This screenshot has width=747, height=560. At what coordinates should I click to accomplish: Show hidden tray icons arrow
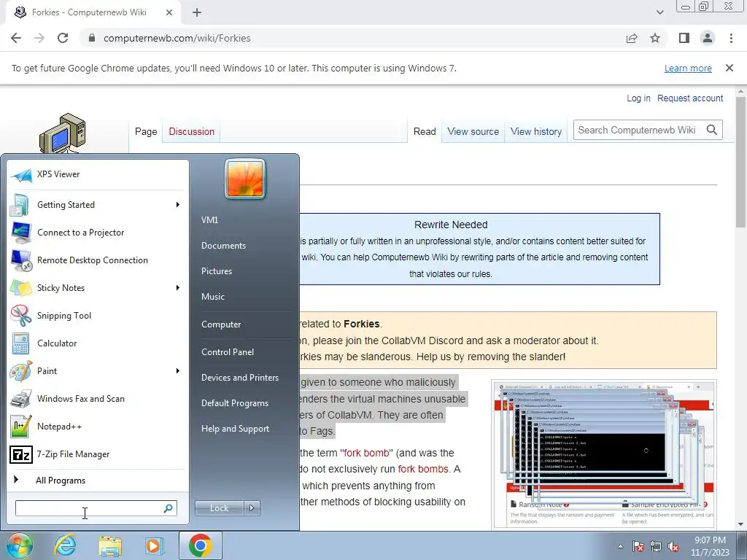pos(620,546)
